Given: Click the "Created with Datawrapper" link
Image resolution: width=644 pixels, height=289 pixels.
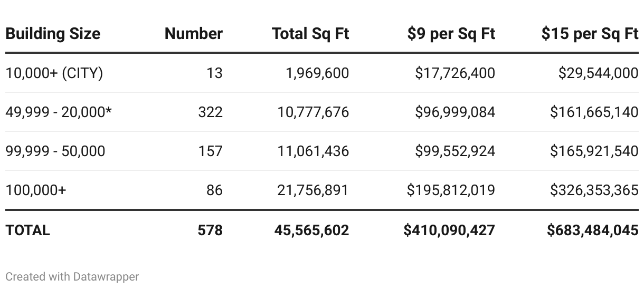Looking at the screenshot, I should pos(72,276).
